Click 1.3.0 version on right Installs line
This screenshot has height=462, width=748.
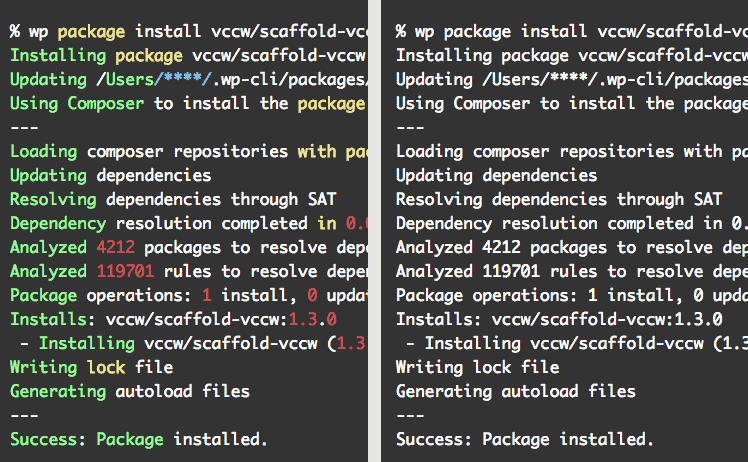(698, 319)
